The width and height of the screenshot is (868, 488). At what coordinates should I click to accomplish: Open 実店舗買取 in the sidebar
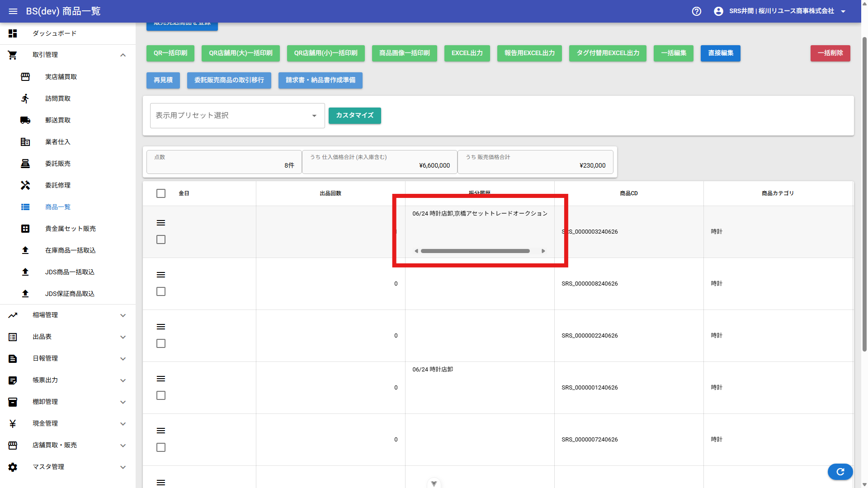pyautogui.click(x=61, y=77)
